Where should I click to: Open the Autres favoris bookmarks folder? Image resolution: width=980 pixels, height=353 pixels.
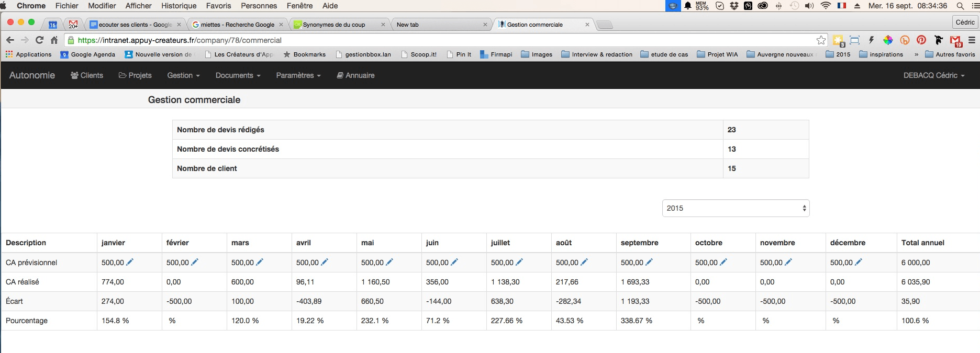[950, 54]
